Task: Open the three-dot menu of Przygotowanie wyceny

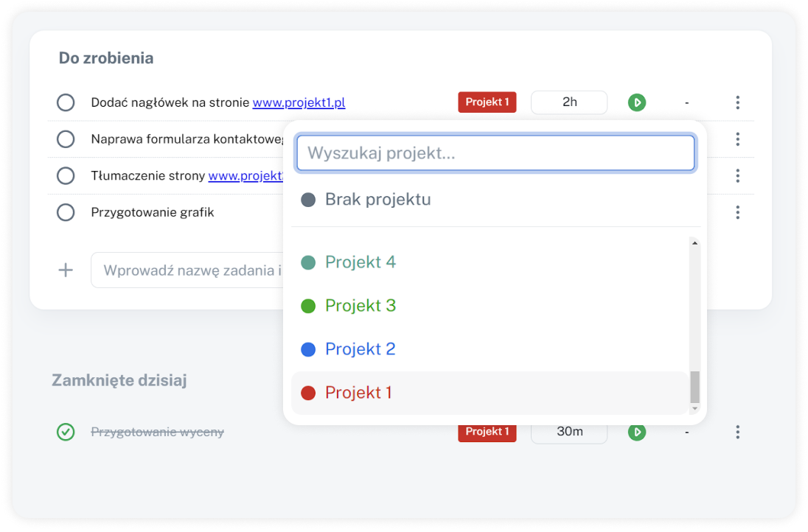Action: 737,432
